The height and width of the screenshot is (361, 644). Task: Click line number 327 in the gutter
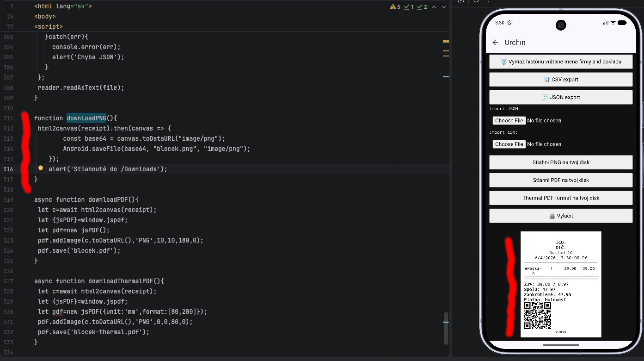(8, 281)
